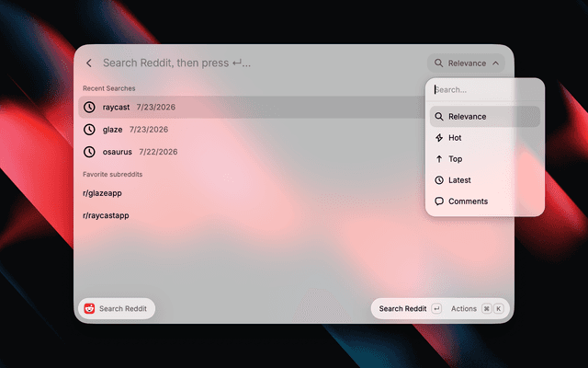Go back with the left chevron arrow

[x=89, y=63]
